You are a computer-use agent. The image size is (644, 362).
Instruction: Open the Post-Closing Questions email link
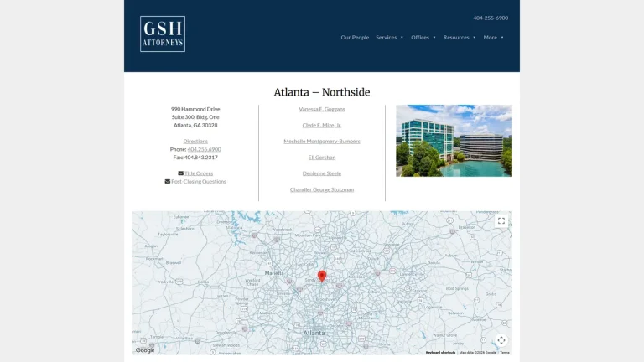199,181
